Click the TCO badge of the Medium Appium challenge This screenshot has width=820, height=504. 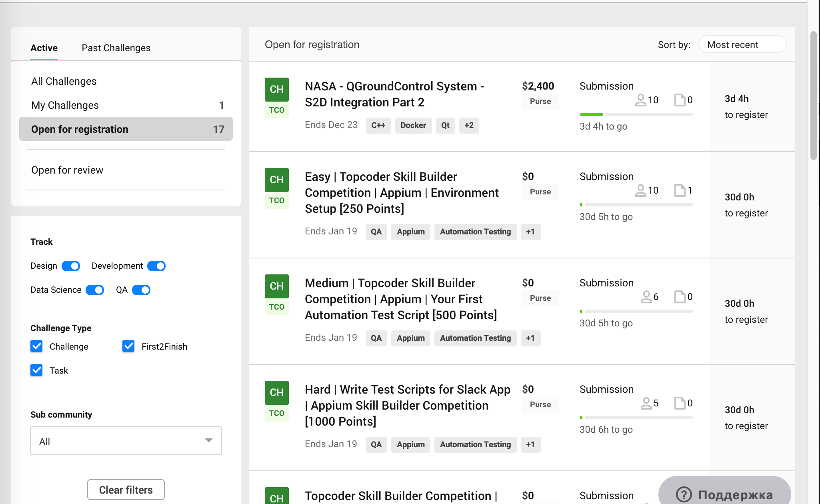click(276, 307)
